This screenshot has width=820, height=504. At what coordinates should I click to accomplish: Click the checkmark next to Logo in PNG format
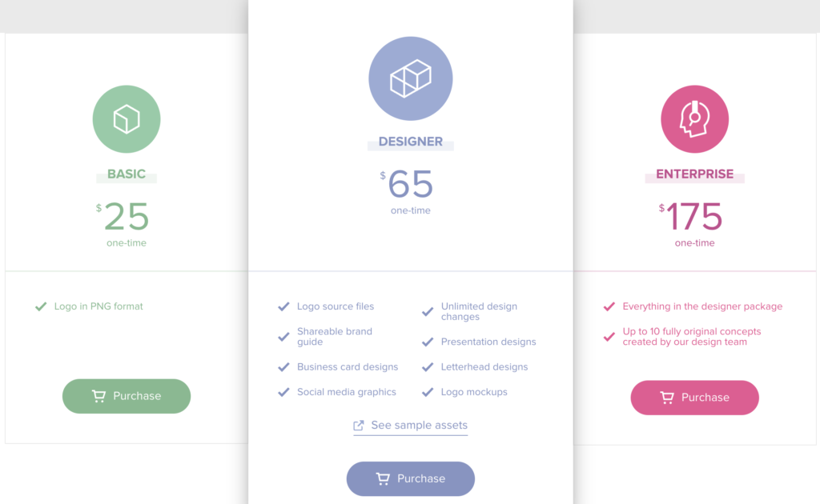point(41,306)
